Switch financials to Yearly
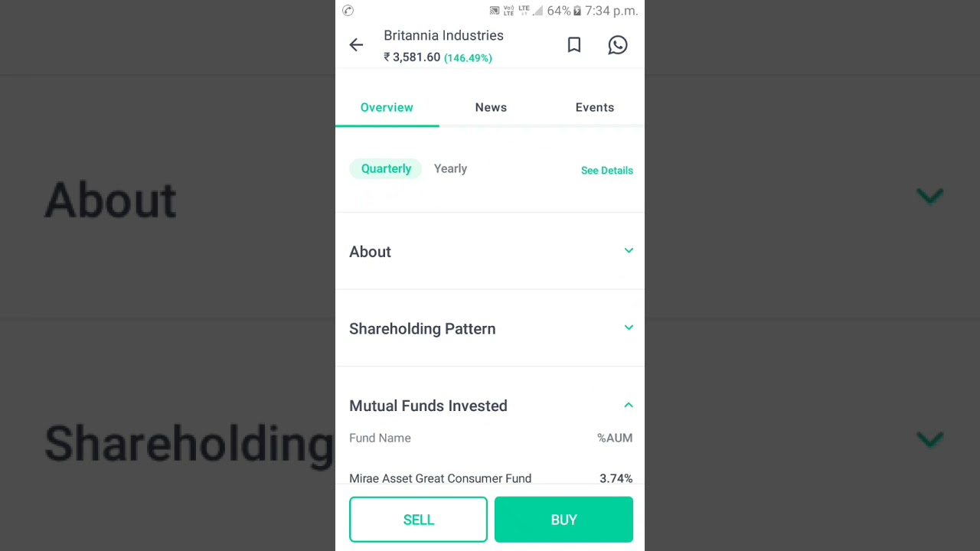The image size is (980, 551). tap(450, 168)
